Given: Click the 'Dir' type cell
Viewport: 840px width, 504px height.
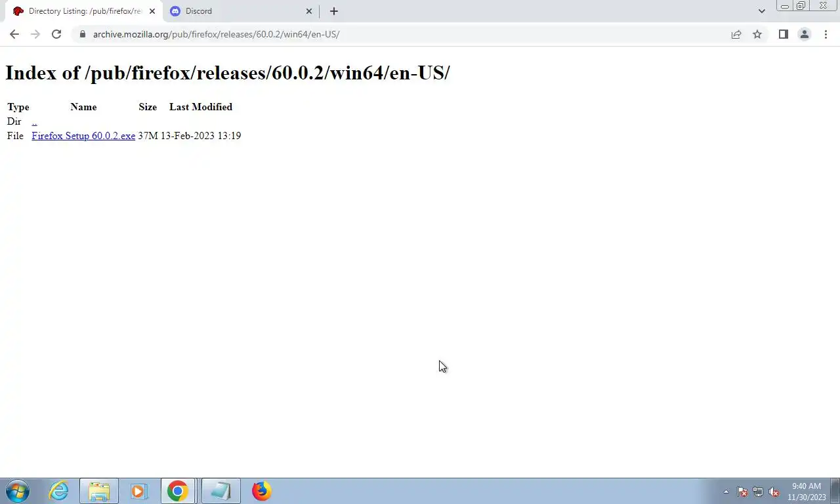Looking at the screenshot, I should point(14,121).
